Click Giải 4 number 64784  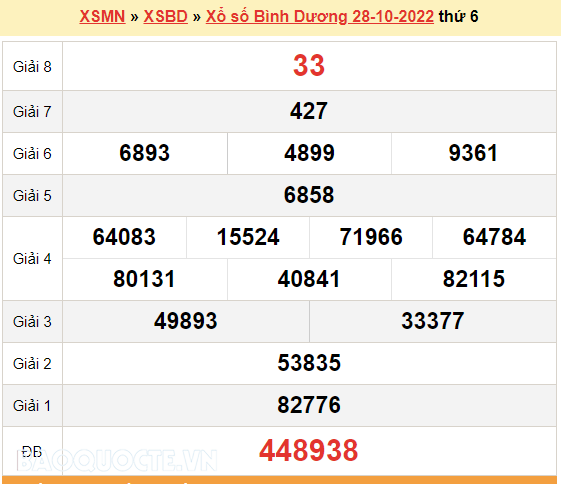[x=494, y=237]
